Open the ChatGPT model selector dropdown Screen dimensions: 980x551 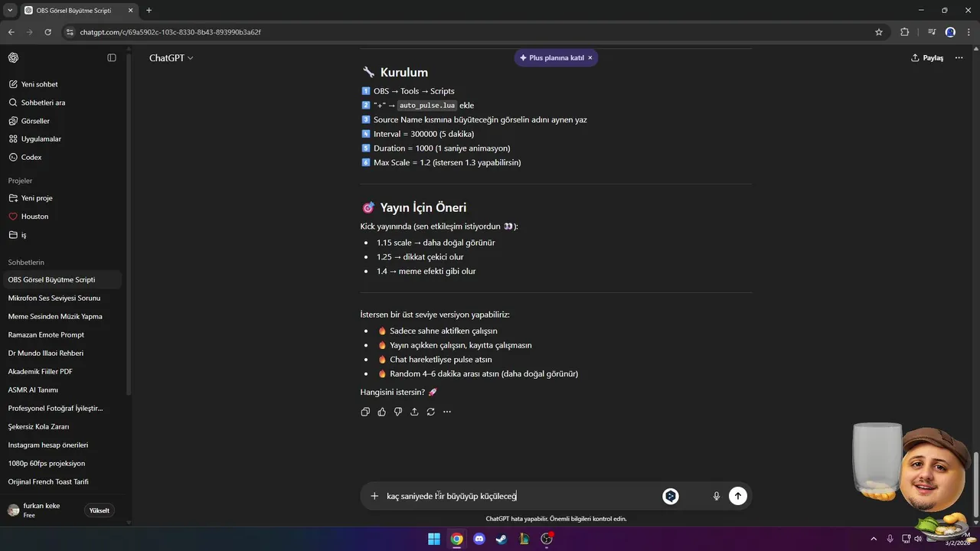[171, 58]
